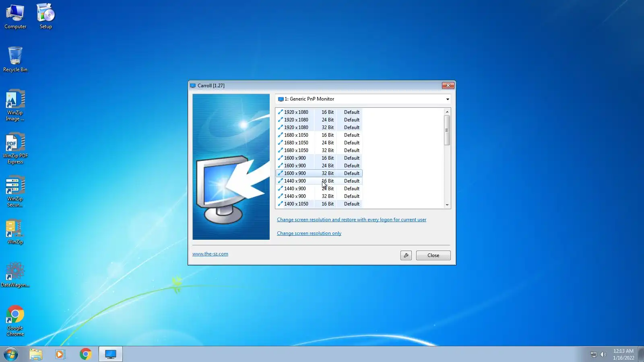
Task: Click the Show desktop button
Action: click(x=641, y=354)
